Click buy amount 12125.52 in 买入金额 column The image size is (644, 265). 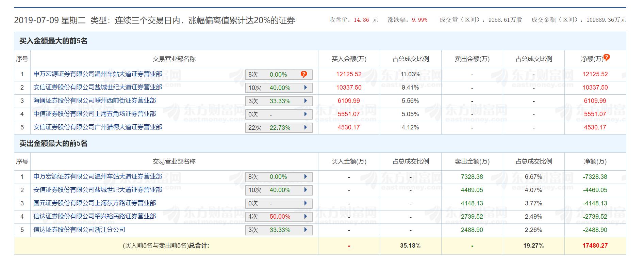point(349,74)
